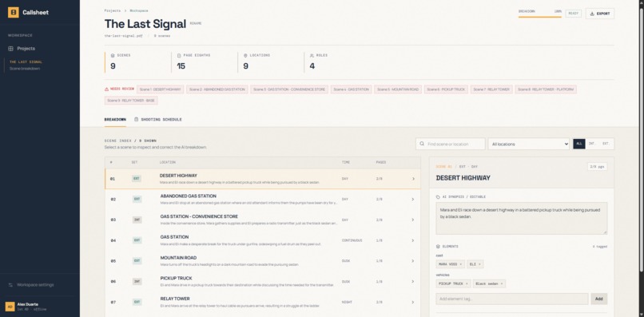Click the 2/8 pgs badge

(x=597, y=167)
